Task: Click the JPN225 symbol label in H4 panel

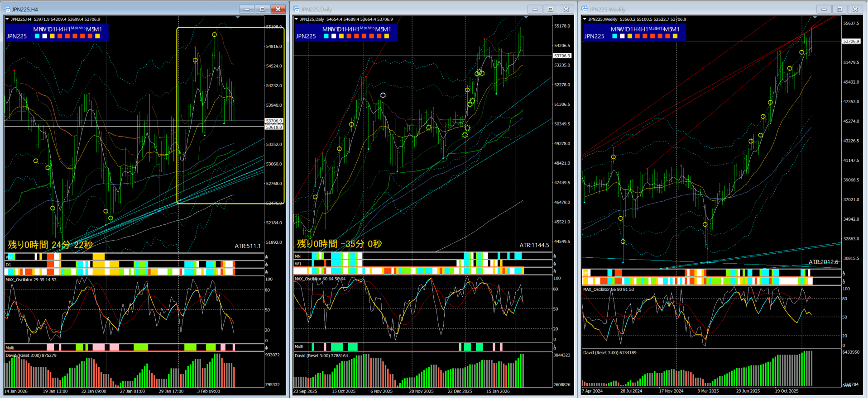Action: click(x=17, y=36)
